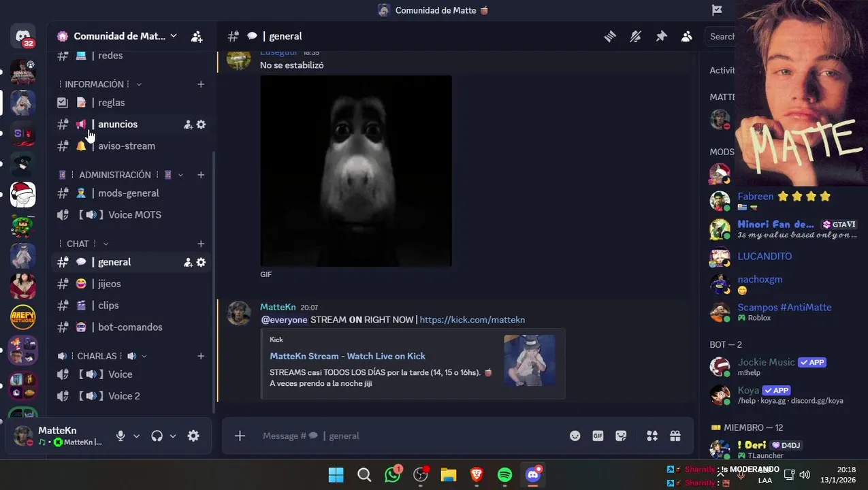The width and height of the screenshot is (868, 490).
Task: Open headphone output options arrow
Action: point(173,436)
